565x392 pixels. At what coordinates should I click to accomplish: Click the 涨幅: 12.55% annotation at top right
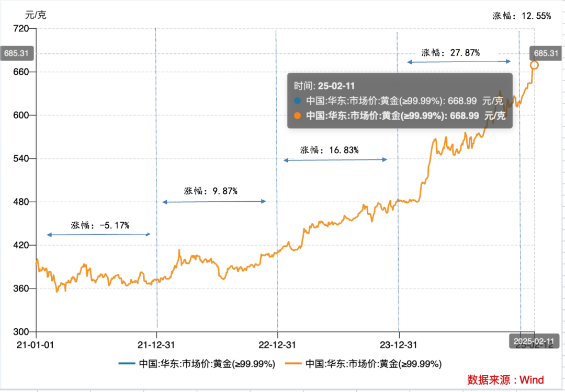pos(522,16)
